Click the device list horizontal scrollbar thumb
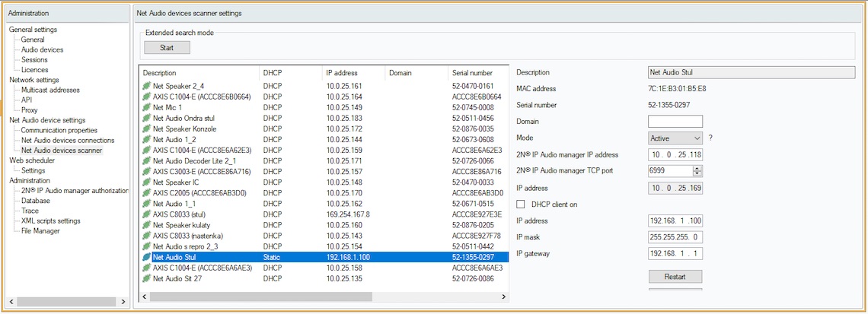Screen dimensions: 868x314 point(260,297)
